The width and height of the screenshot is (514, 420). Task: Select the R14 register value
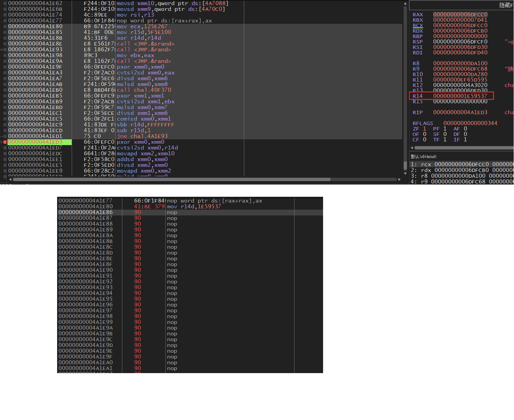pos(460,96)
